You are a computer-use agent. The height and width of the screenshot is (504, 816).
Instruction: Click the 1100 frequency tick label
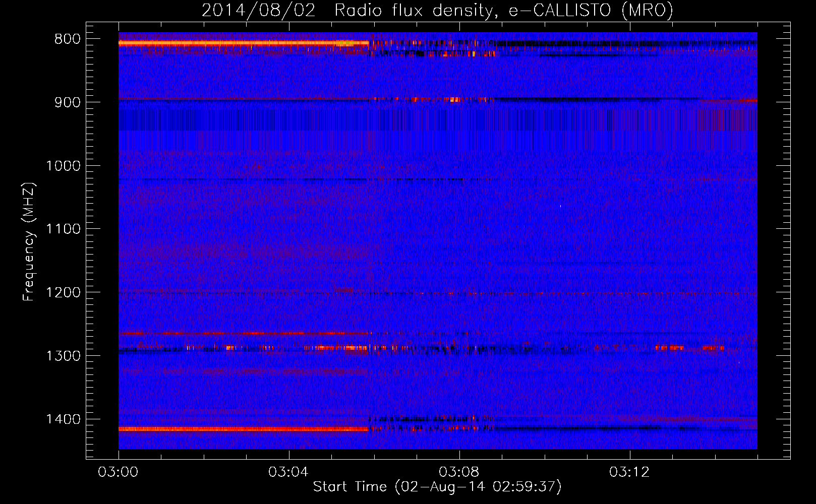(x=64, y=229)
